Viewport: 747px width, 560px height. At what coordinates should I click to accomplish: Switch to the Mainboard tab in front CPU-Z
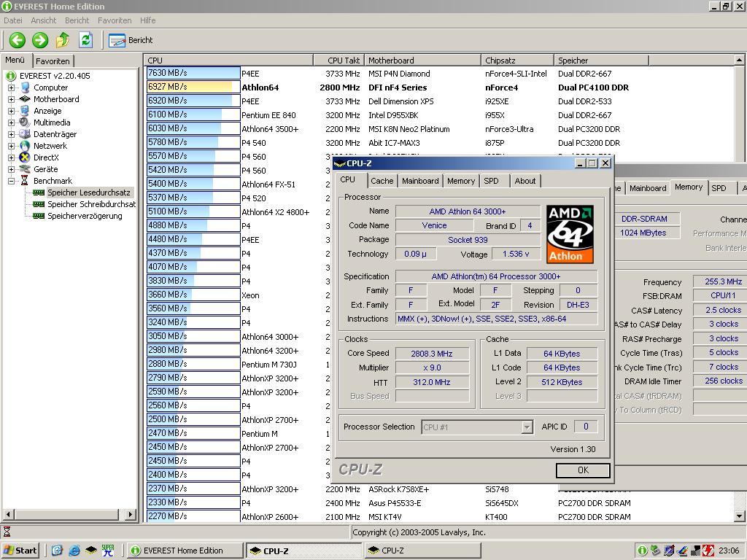pyautogui.click(x=420, y=181)
